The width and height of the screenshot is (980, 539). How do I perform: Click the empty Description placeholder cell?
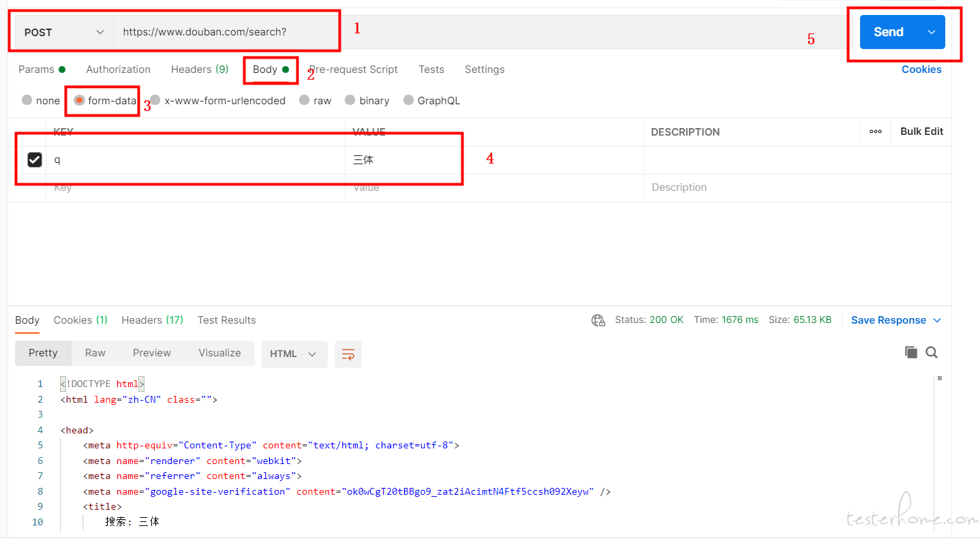click(x=797, y=187)
